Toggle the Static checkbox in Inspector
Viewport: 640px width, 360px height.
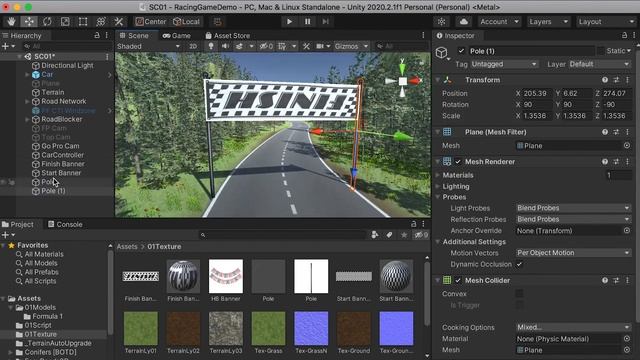point(600,51)
